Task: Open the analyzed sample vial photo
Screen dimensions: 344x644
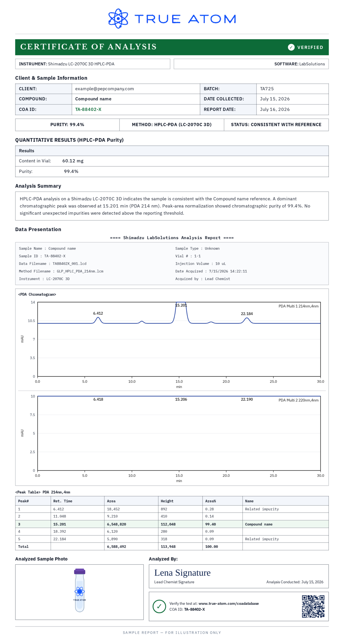Action: (79, 590)
